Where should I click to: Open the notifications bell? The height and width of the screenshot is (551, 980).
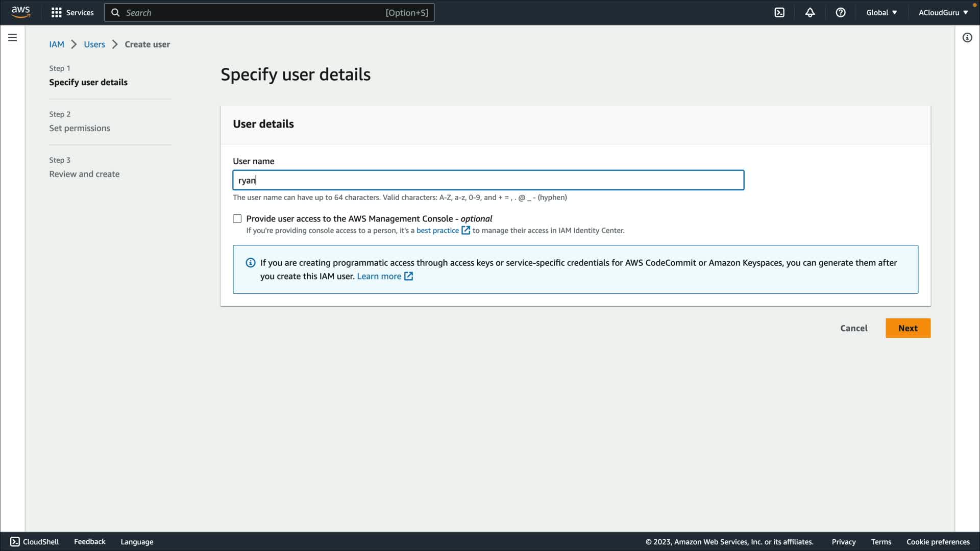pyautogui.click(x=810, y=12)
